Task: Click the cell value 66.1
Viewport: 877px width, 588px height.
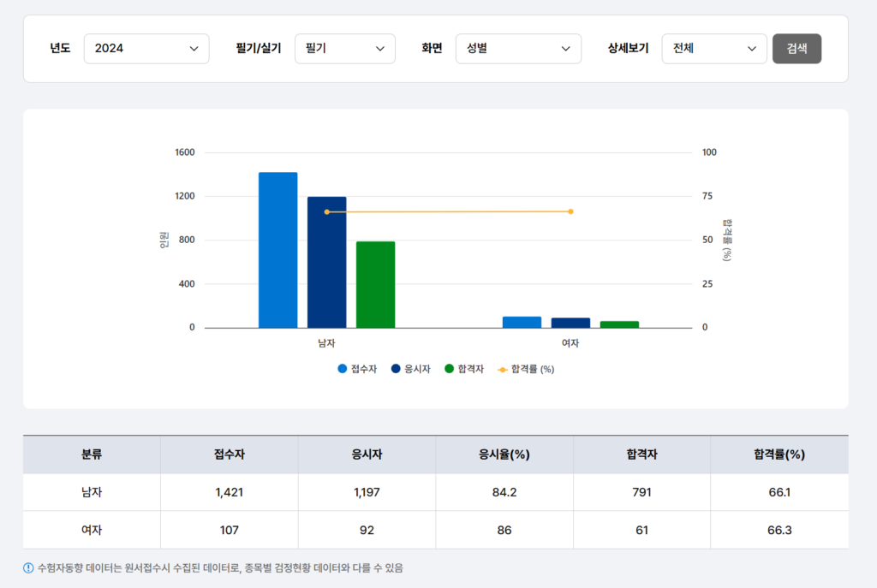Action: pyautogui.click(x=779, y=492)
